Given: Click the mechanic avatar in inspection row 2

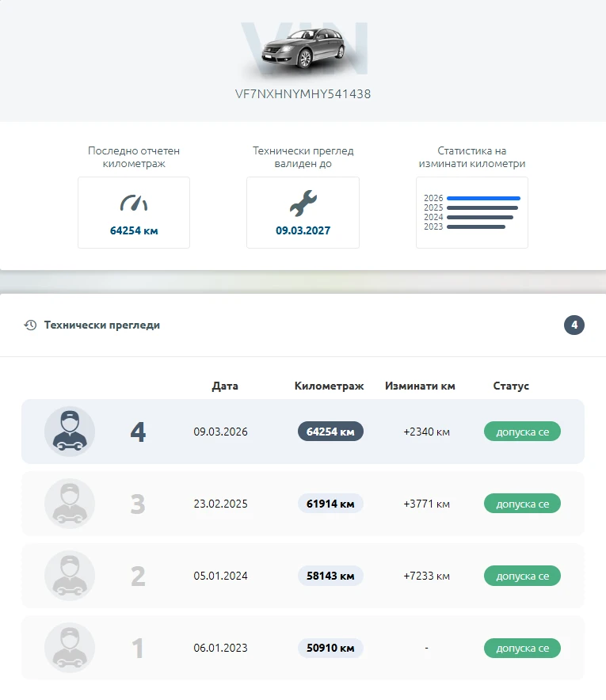Looking at the screenshot, I should [70, 576].
